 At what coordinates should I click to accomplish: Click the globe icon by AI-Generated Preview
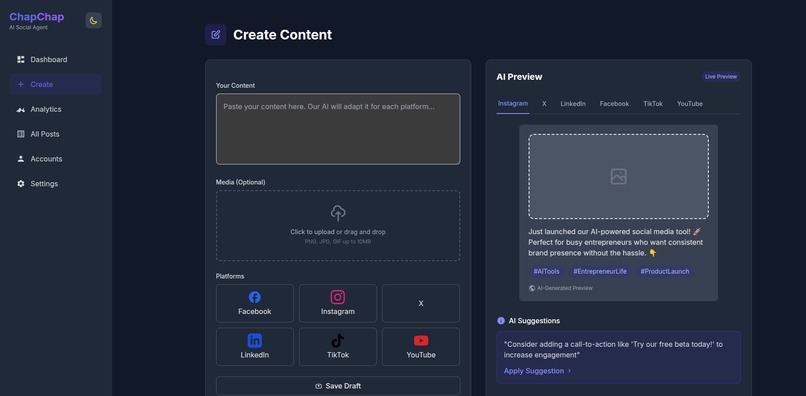point(532,289)
